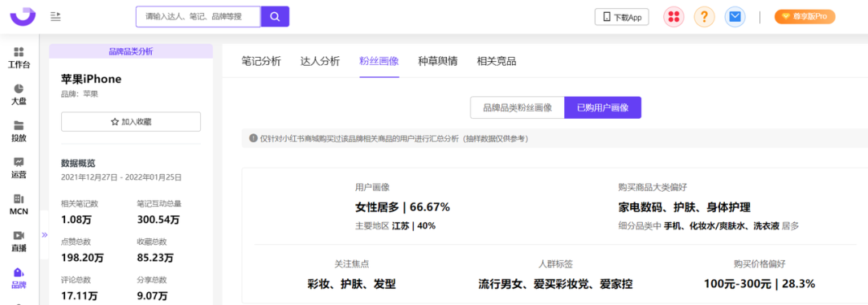
Task: Open 工作台 in the left sidebar
Action: (18, 58)
